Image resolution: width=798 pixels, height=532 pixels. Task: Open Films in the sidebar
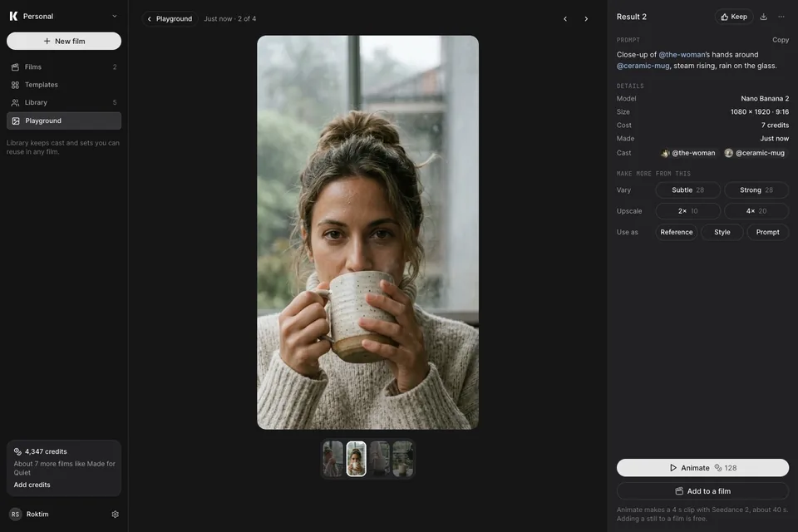[x=64, y=67]
